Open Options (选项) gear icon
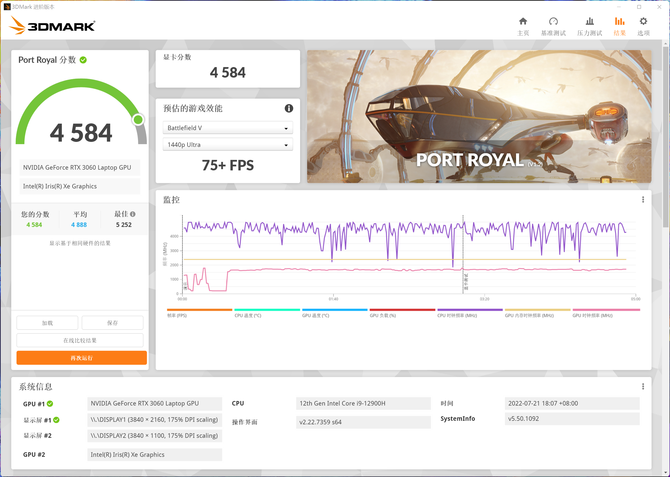Image resolution: width=670 pixels, height=477 pixels. click(643, 25)
